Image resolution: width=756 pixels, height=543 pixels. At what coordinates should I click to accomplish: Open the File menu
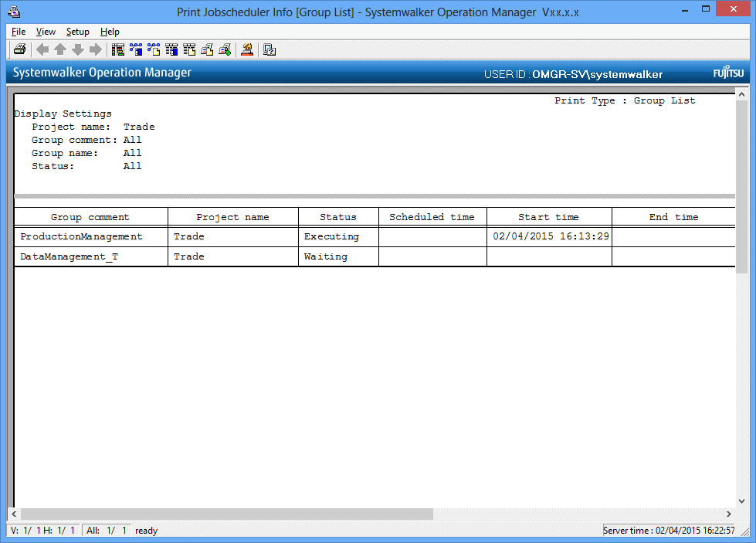tap(19, 32)
